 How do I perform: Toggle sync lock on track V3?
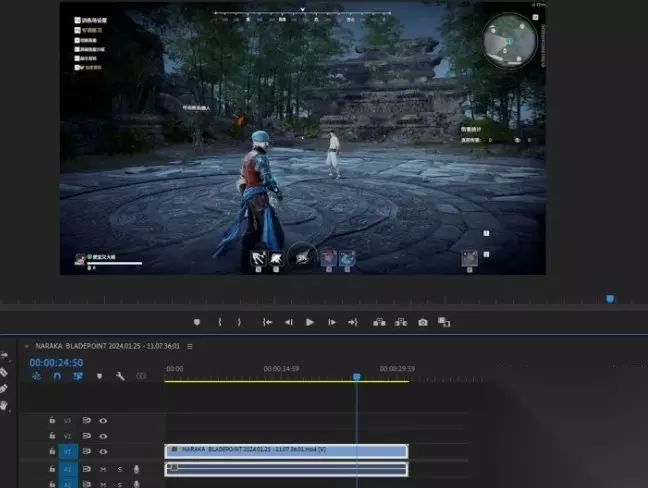coord(86,420)
